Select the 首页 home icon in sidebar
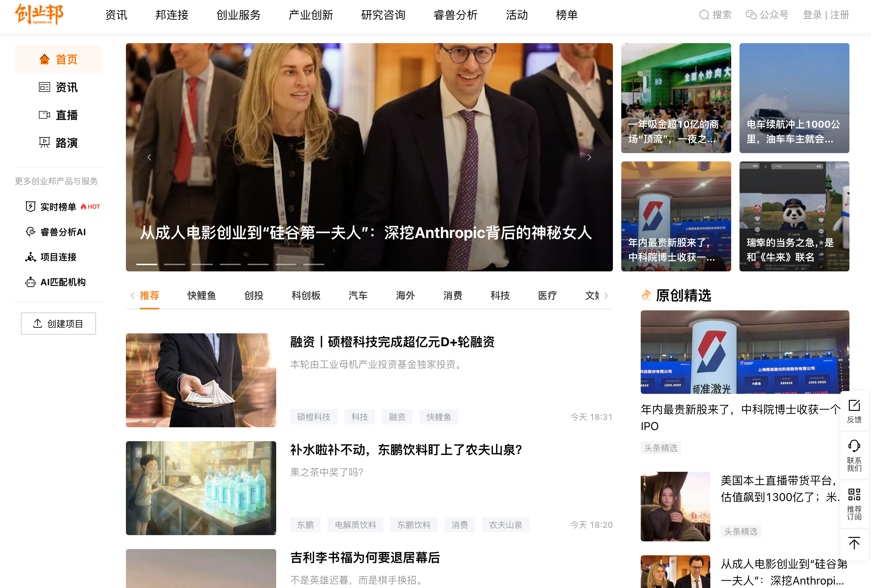 coord(45,59)
